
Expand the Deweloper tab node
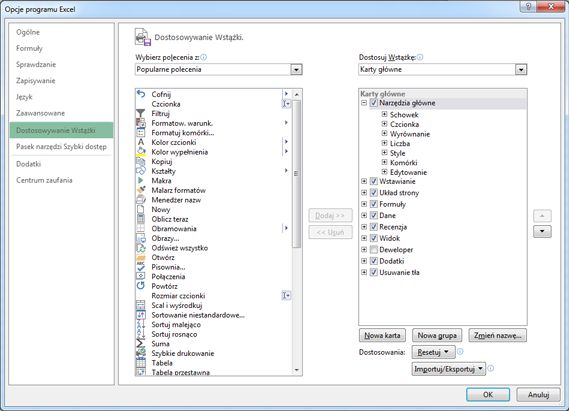pos(364,250)
